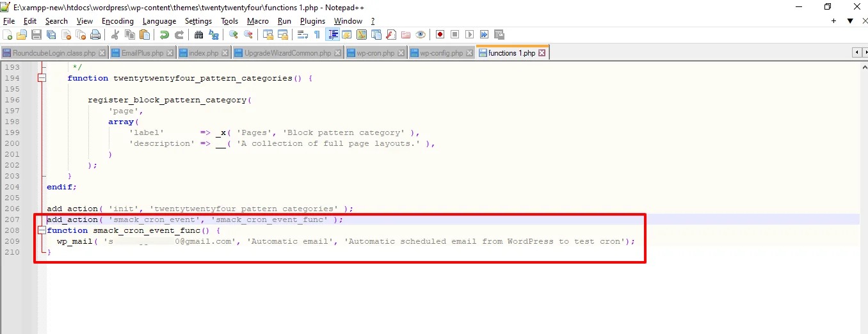Toggle the indent guide button
The height and width of the screenshot is (334, 868).
point(334,35)
